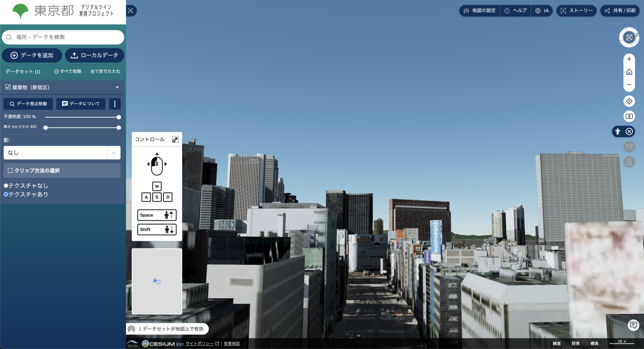
Task: Click the 不透明度 slider handle
Action: coord(119,117)
